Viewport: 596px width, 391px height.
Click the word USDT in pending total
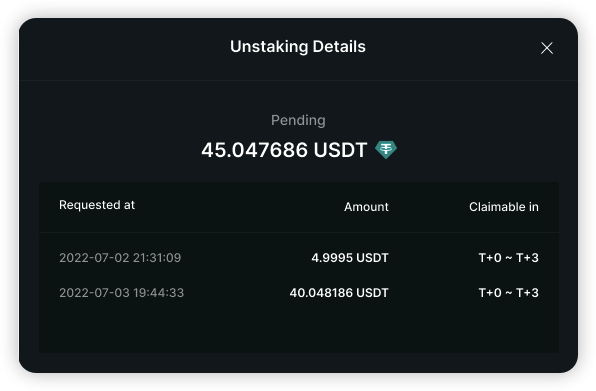[340, 150]
